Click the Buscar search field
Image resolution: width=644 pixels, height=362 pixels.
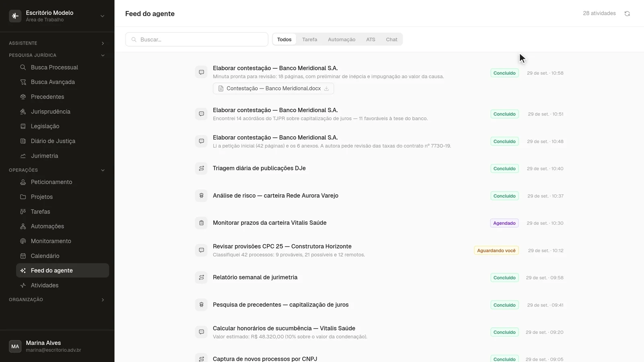click(x=197, y=39)
